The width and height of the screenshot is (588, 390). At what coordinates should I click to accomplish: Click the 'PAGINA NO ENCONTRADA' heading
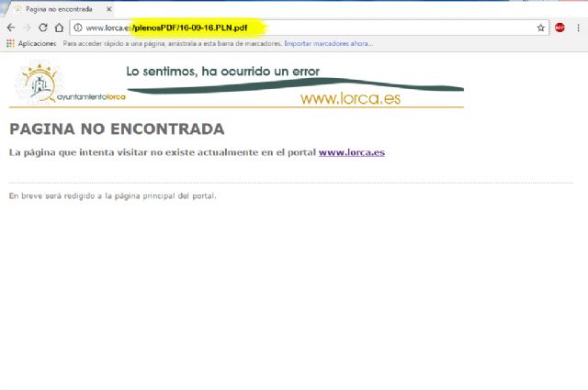pos(116,129)
